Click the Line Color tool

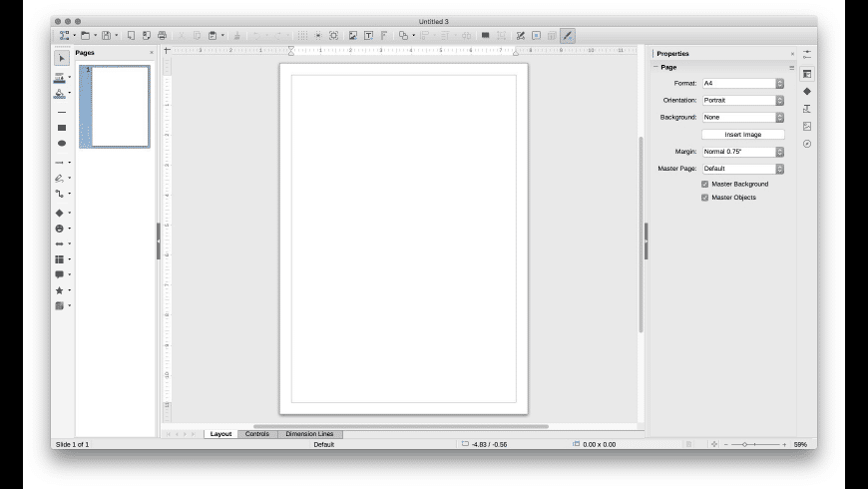59,78
